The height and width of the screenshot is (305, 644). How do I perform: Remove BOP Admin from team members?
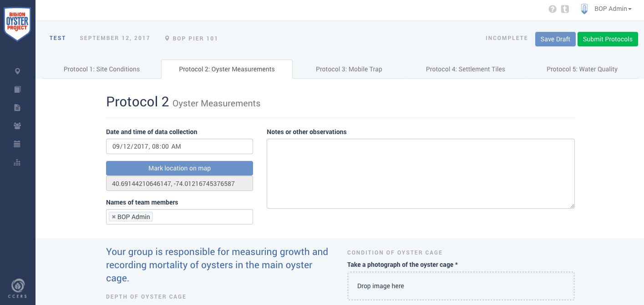tap(114, 217)
